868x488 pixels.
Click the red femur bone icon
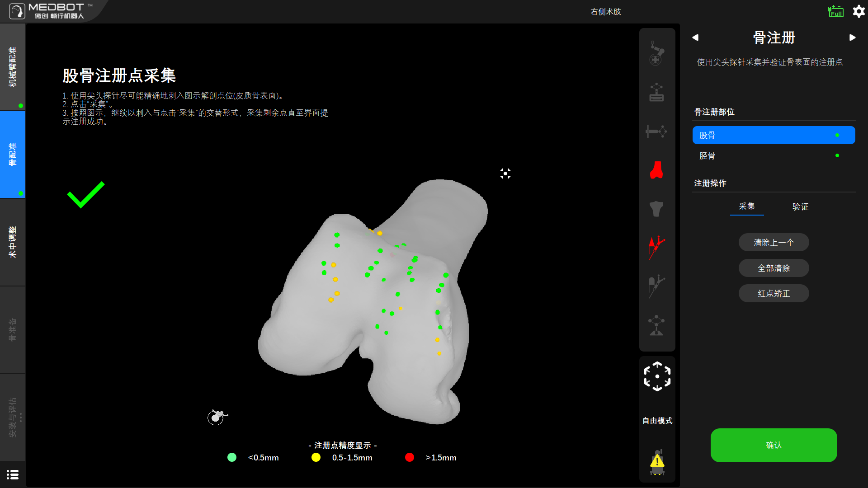(x=656, y=170)
